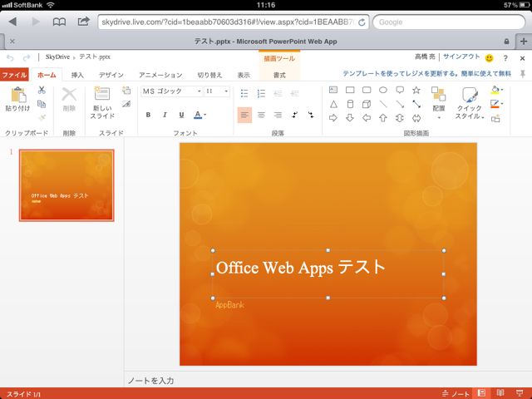Center-align the paragraph text
The image size is (532, 399).
pyautogui.click(x=261, y=115)
